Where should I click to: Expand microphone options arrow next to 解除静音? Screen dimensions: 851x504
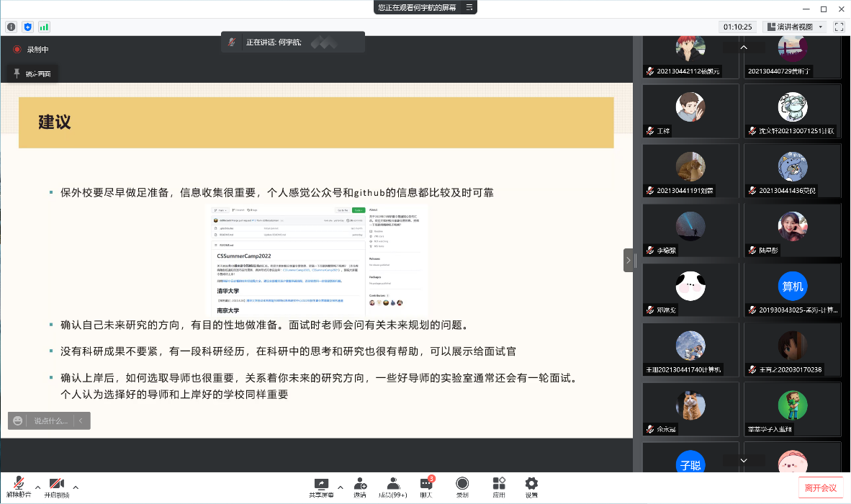(38, 487)
